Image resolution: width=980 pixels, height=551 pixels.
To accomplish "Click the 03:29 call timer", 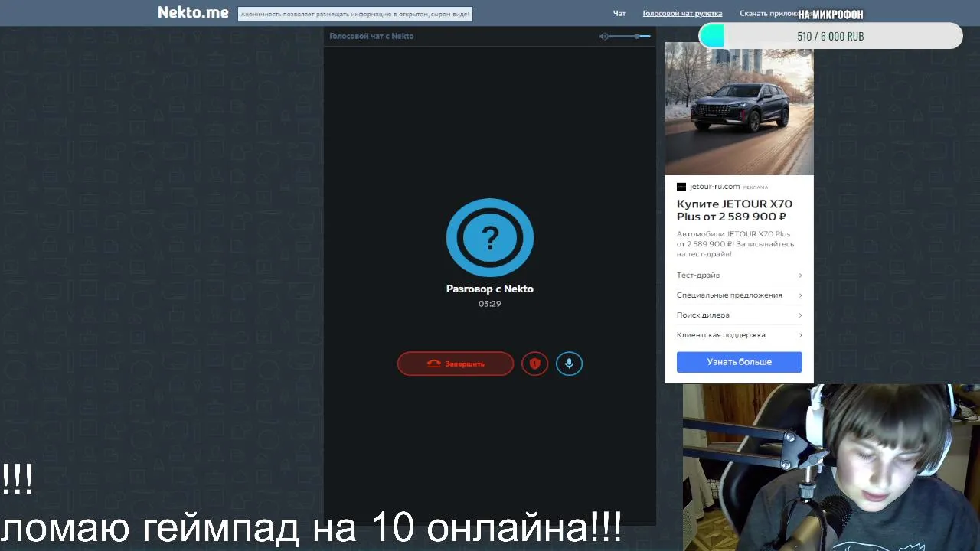I will click(x=490, y=304).
